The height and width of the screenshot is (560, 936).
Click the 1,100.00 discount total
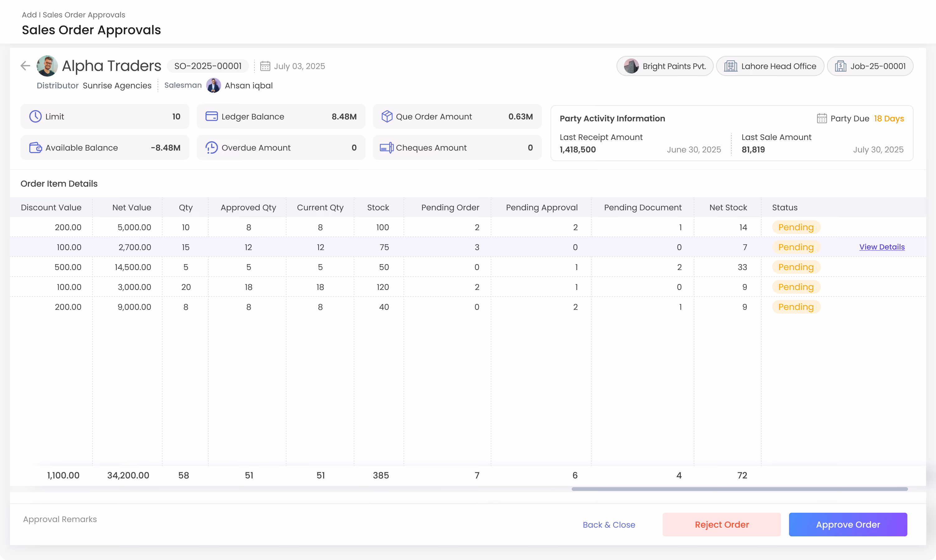(63, 475)
